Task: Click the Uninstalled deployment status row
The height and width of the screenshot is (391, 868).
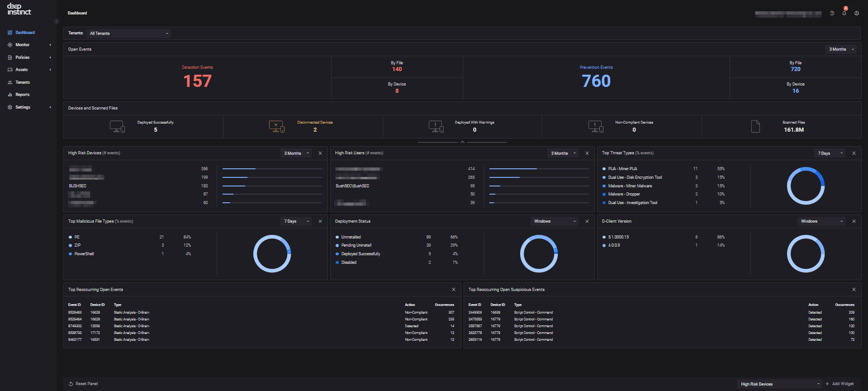Action: (397, 237)
